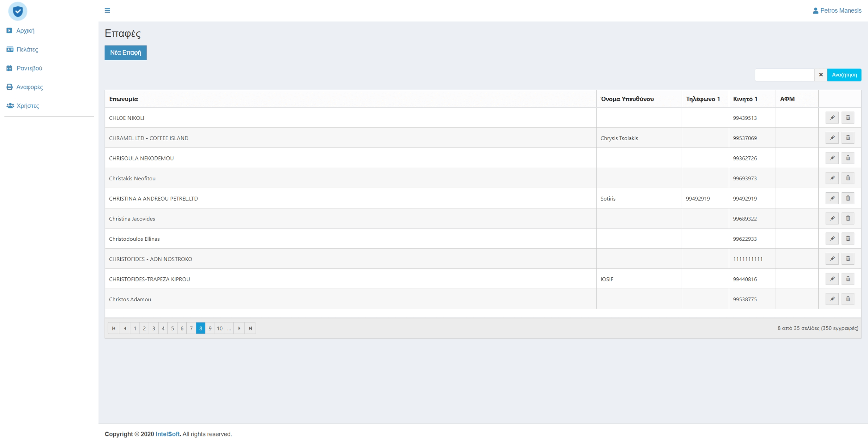Open the Πελάτες menu item
The width and height of the screenshot is (868, 445).
(27, 50)
